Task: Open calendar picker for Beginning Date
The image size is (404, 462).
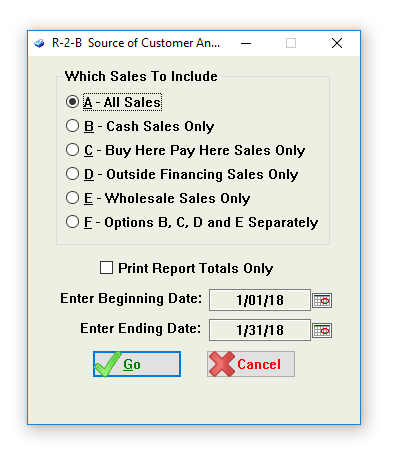Action: (322, 301)
